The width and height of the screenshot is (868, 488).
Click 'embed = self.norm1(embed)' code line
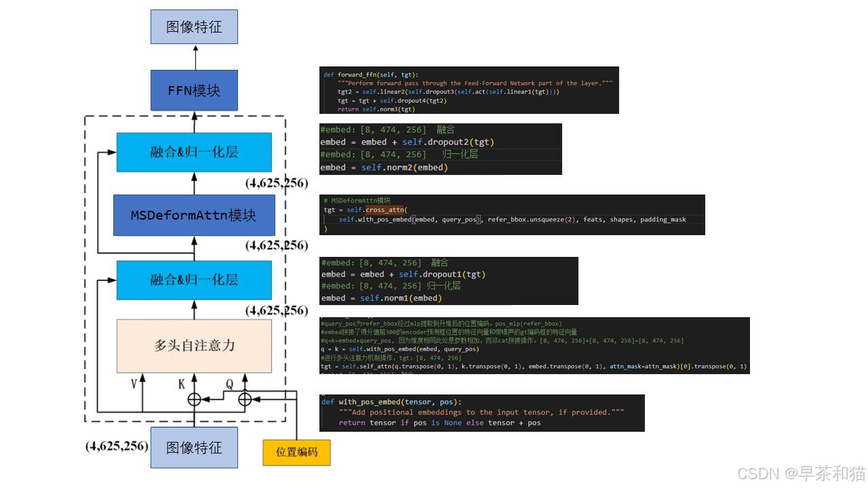(381, 298)
